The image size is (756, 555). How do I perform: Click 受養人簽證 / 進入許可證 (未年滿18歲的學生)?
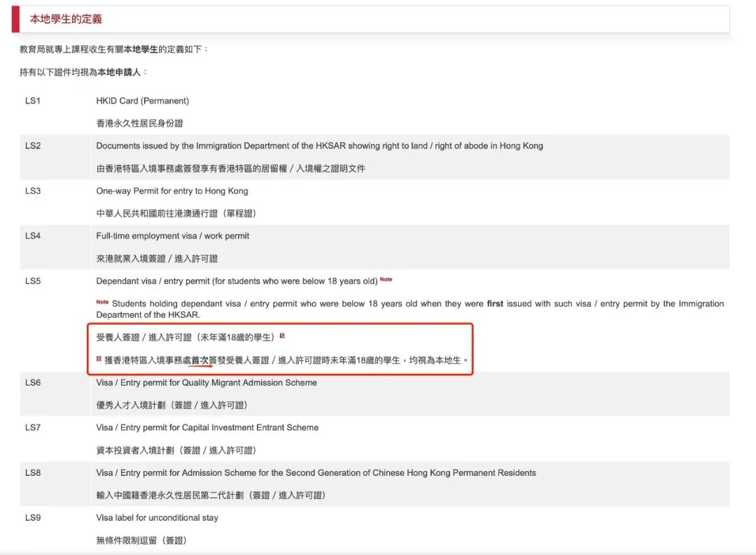click(x=185, y=337)
